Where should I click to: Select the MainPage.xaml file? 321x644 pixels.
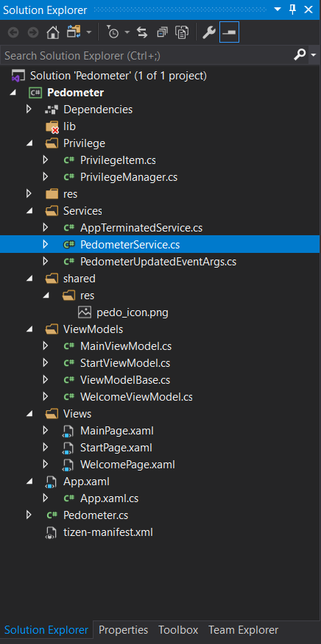(117, 430)
